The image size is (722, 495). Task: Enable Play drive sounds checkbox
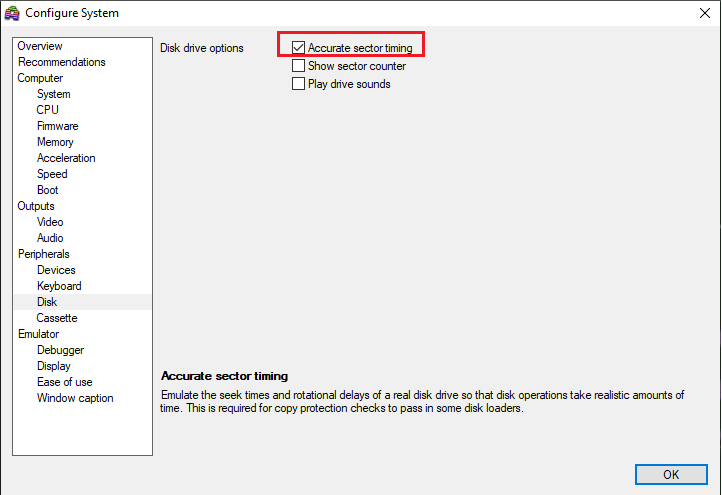[298, 84]
